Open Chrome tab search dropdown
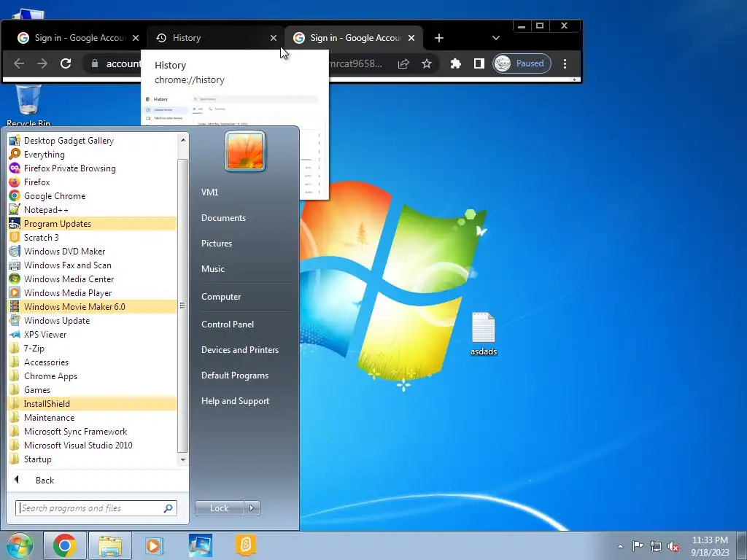This screenshot has height=560, width=747. (496, 38)
